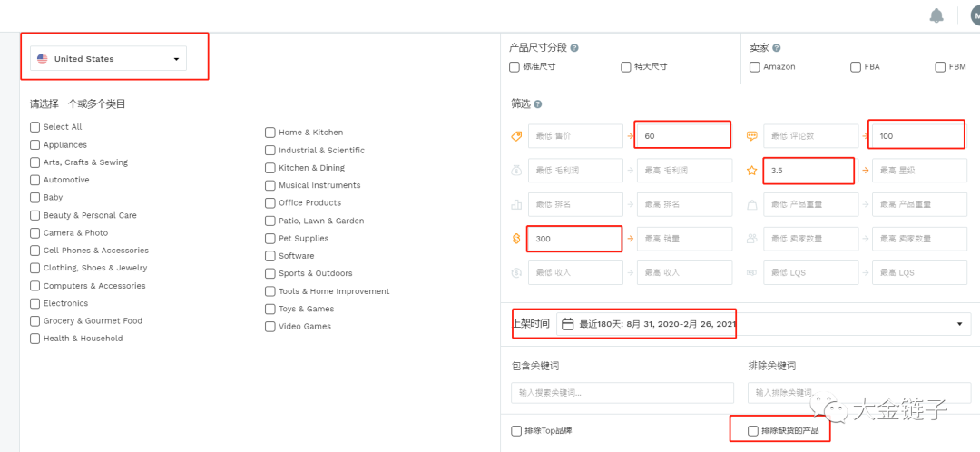Tick the Automotive checkbox
Viewport: 980px width, 452px height.
pos(35,180)
